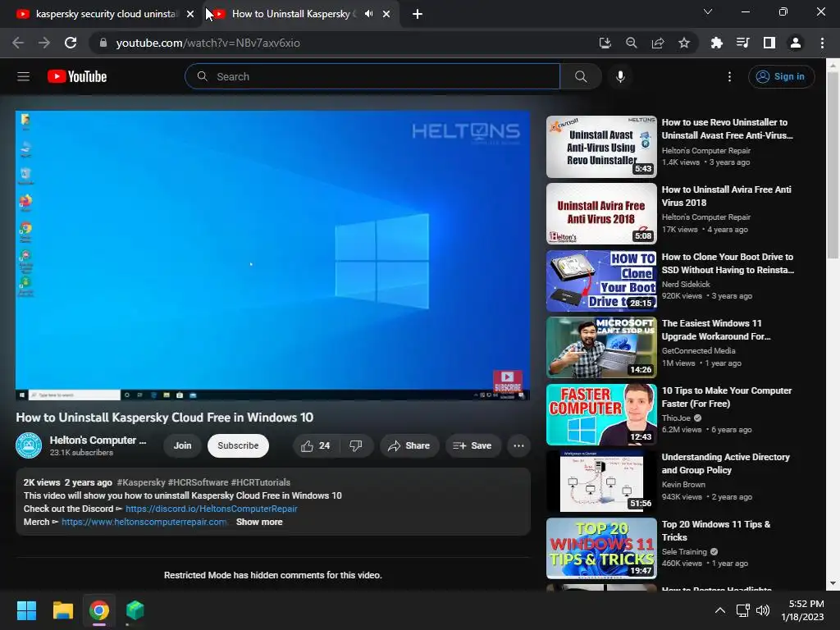Click the Helton's Computer channel name
Viewport: 840px width, 630px height.
coord(98,440)
